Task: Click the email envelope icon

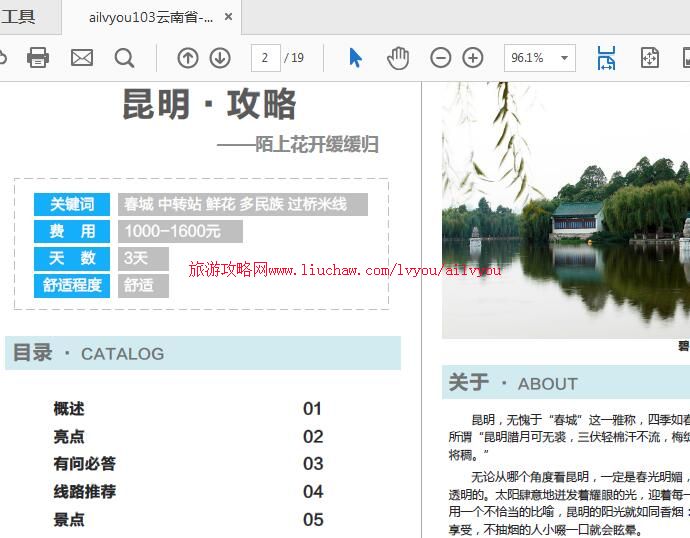Action: [x=81, y=58]
